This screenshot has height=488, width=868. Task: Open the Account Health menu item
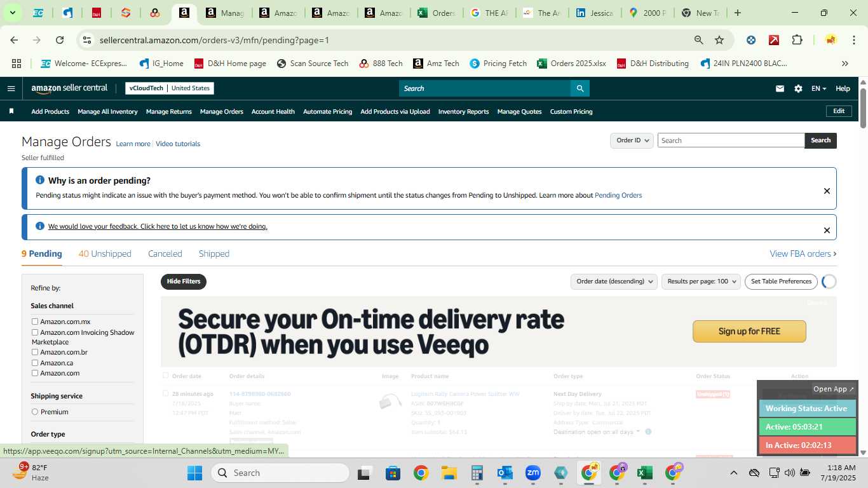(x=273, y=111)
